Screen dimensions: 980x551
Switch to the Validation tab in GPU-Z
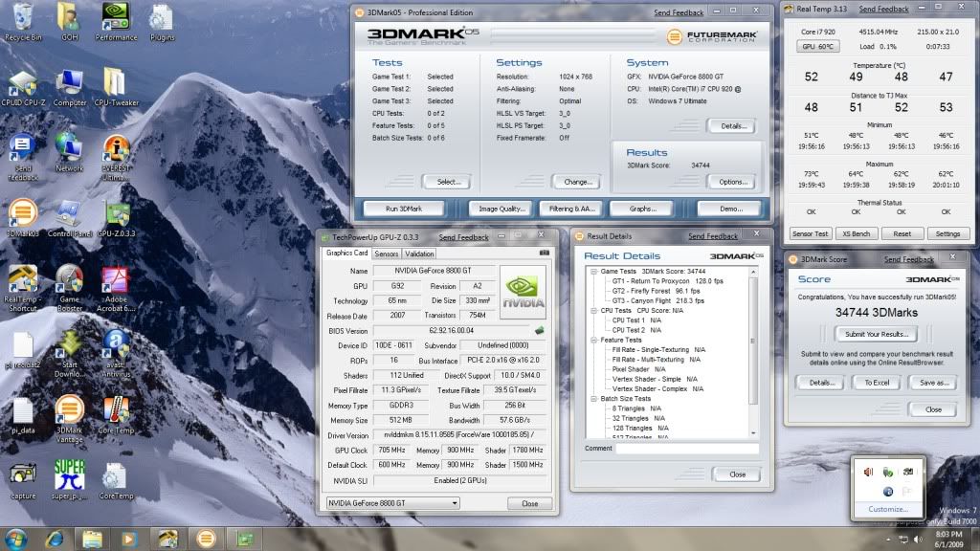point(419,253)
